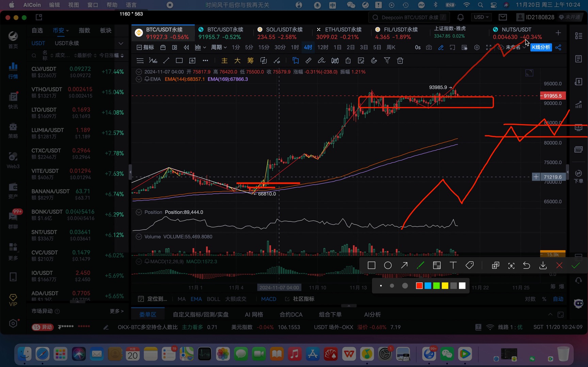Select the trend line drawing tool

[166, 61]
